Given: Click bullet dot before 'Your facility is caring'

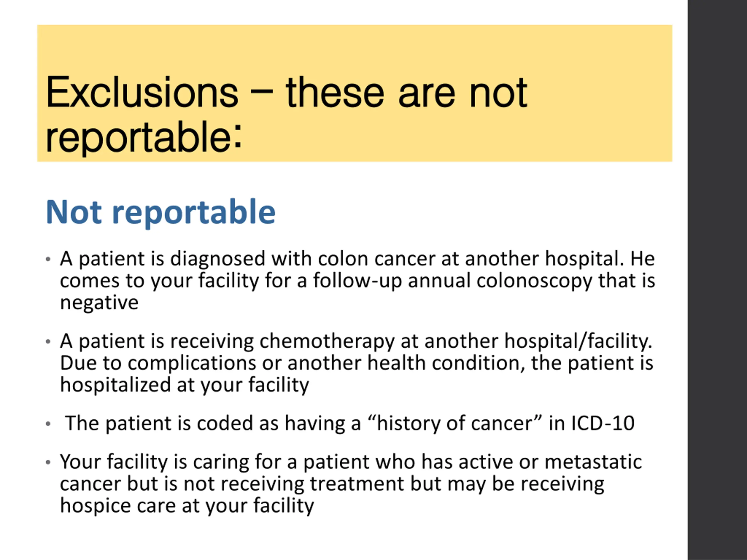Looking at the screenshot, I should [x=48, y=462].
